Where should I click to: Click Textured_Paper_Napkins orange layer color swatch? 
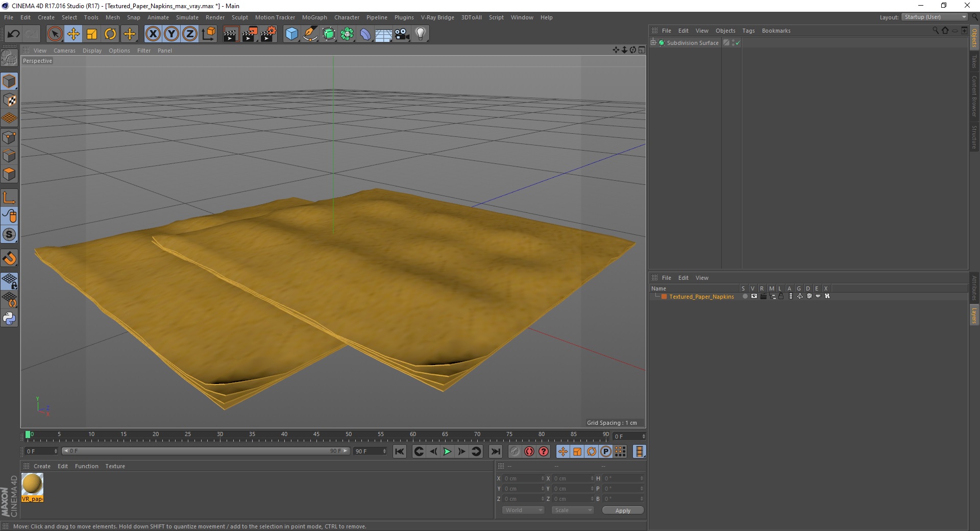click(664, 297)
